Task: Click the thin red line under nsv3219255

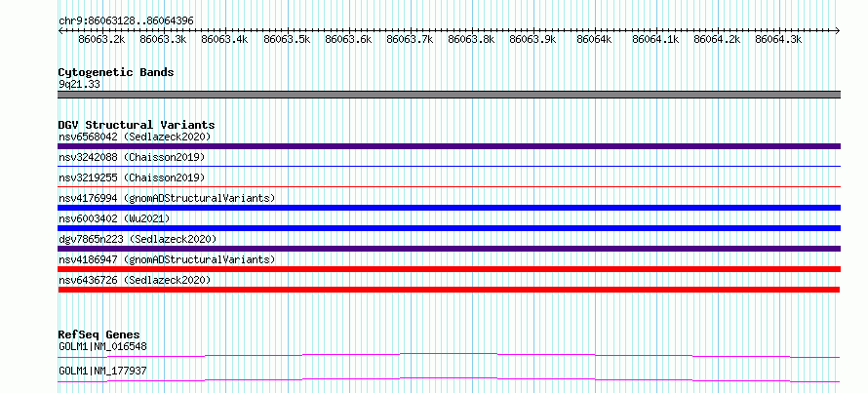Action: tap(449, 186)
